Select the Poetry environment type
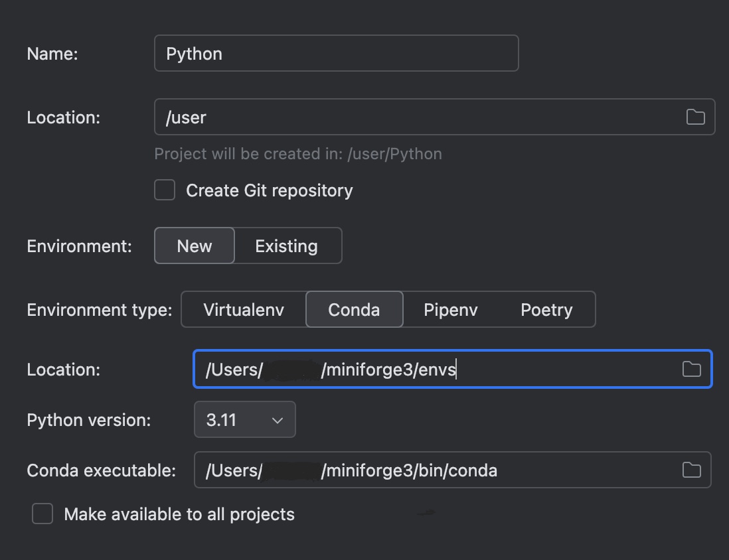 (x=546, y=309)
